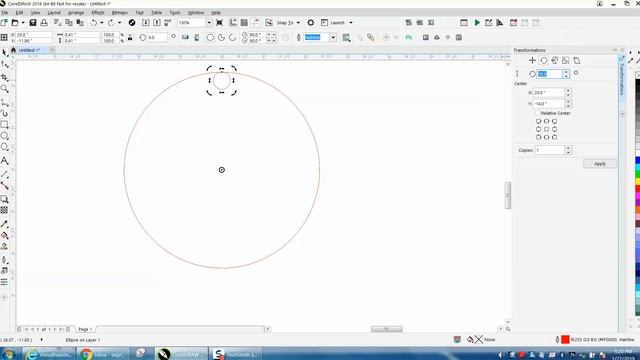Pick the red swatch in the color palette

tap(638, 189)
